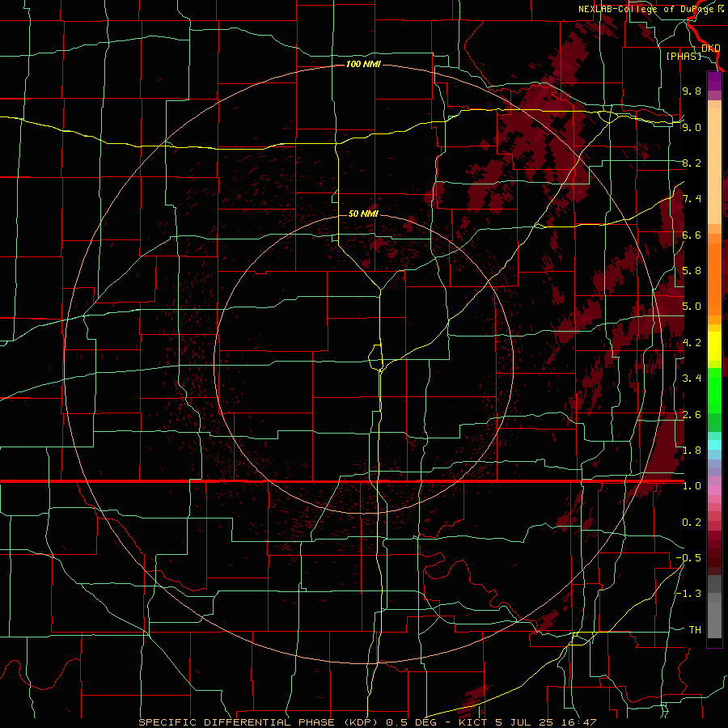Click the 3.4 scale value
This screenshot has width=728, height=728.
pos(692,379)
